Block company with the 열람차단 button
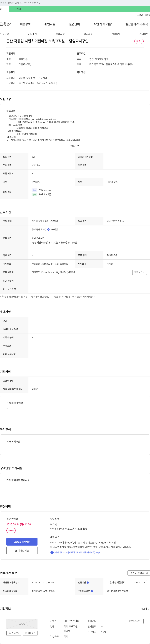The width and height of the screenshot is (150, 644). tap(30, 633)
